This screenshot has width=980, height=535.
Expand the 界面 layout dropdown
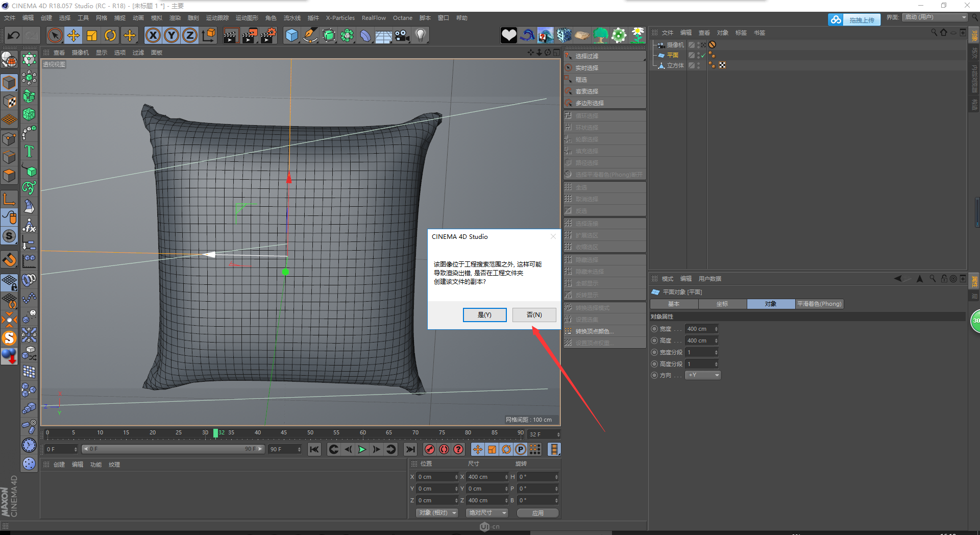click(935, 17)
